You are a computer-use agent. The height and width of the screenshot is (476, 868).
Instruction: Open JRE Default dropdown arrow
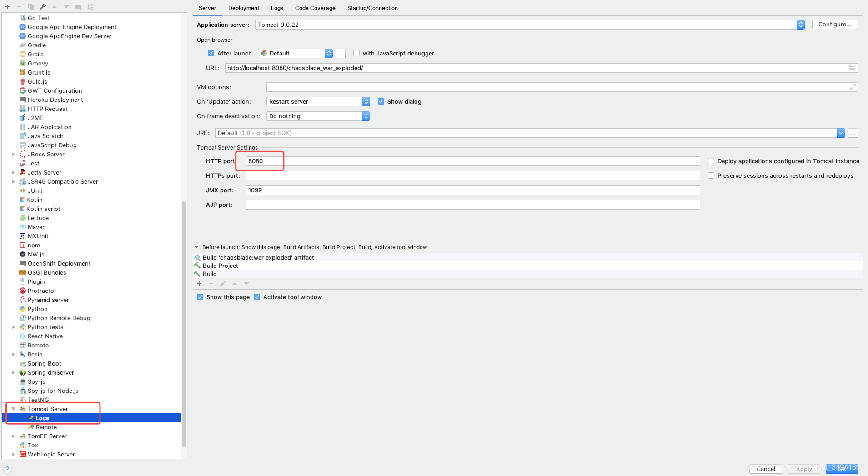coord(841,133)
